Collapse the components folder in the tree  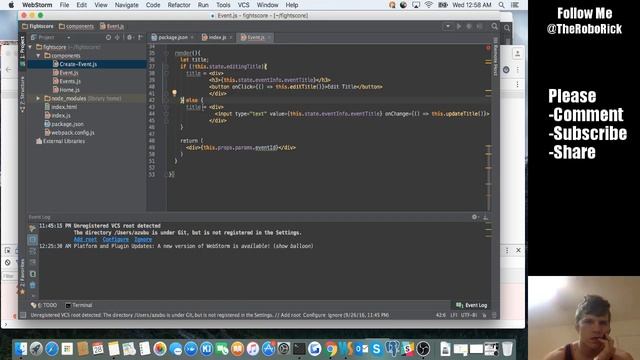click(x=38, y=56)
